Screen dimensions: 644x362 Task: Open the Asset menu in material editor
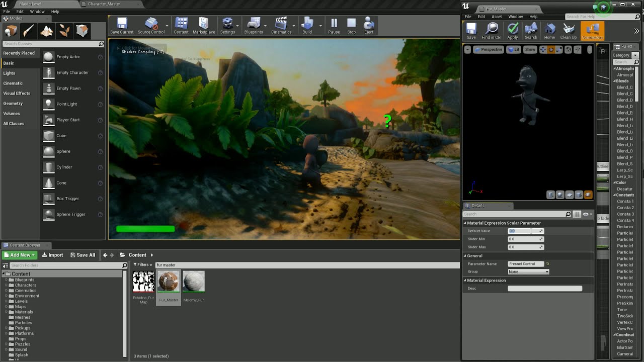tap(497, 17)
